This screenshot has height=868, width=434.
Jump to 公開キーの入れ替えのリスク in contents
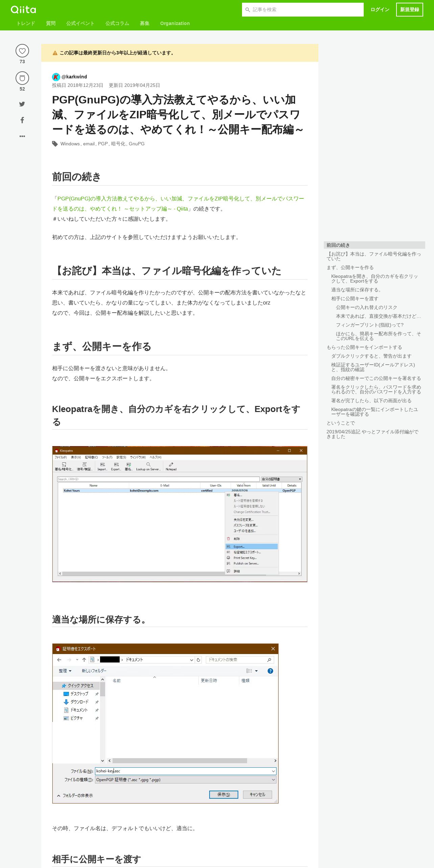click(366, 307)
